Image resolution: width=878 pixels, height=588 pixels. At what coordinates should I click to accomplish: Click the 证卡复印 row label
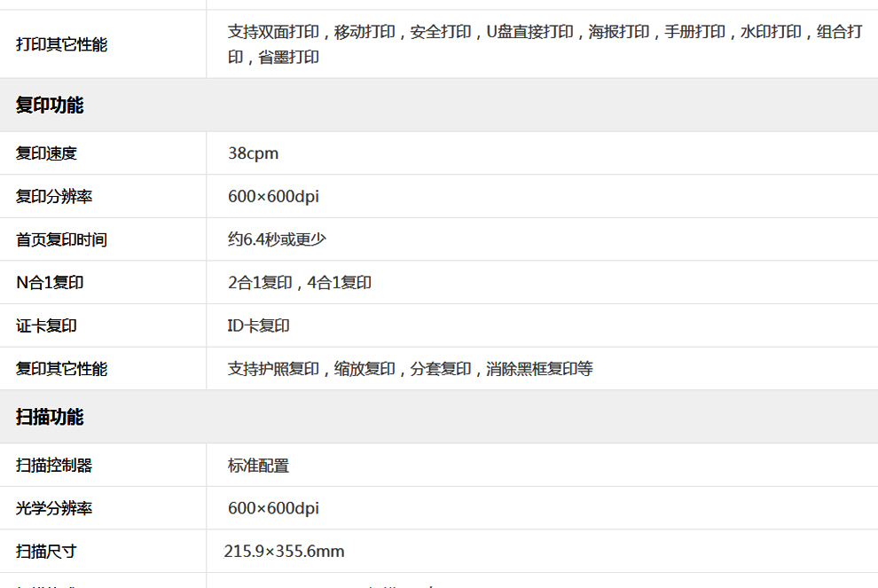click(x=46, y=326)
